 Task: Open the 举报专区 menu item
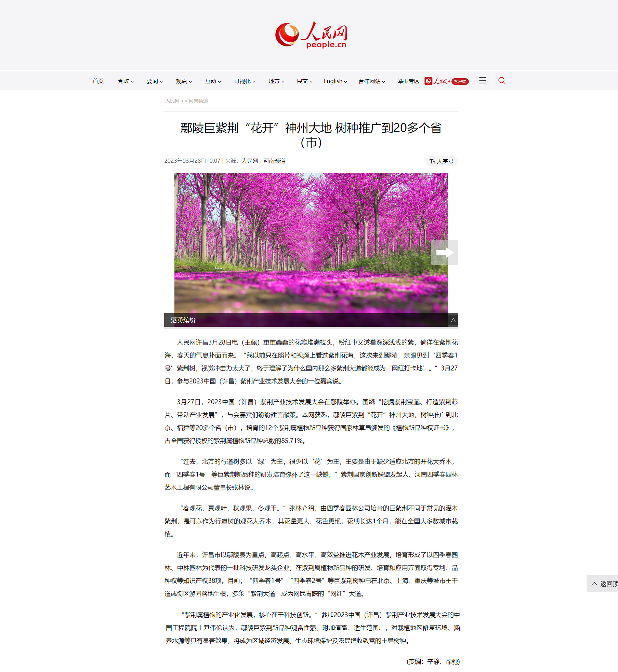coord(408,81)
